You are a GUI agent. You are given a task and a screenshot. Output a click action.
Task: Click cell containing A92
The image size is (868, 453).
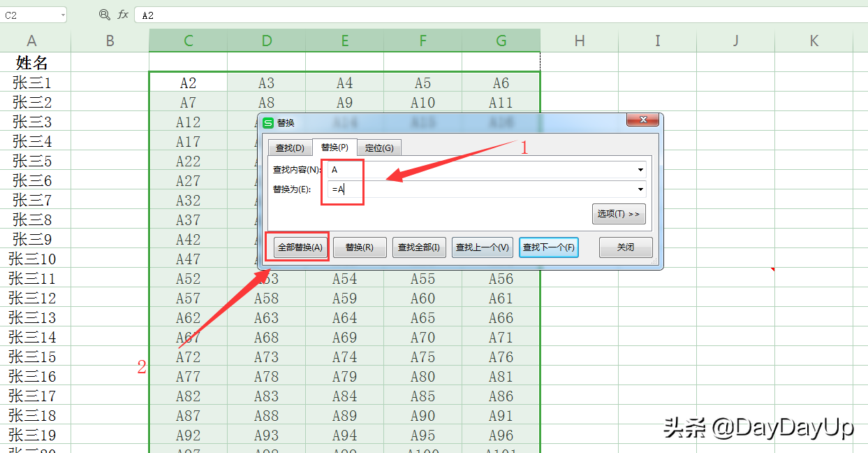(188, 435)
